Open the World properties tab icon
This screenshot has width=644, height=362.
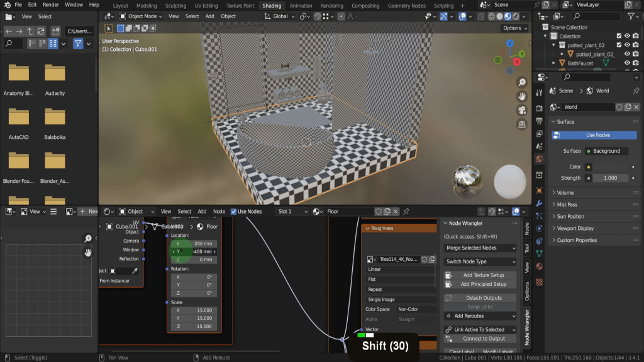pyautogui.click(x=539, y=159)
